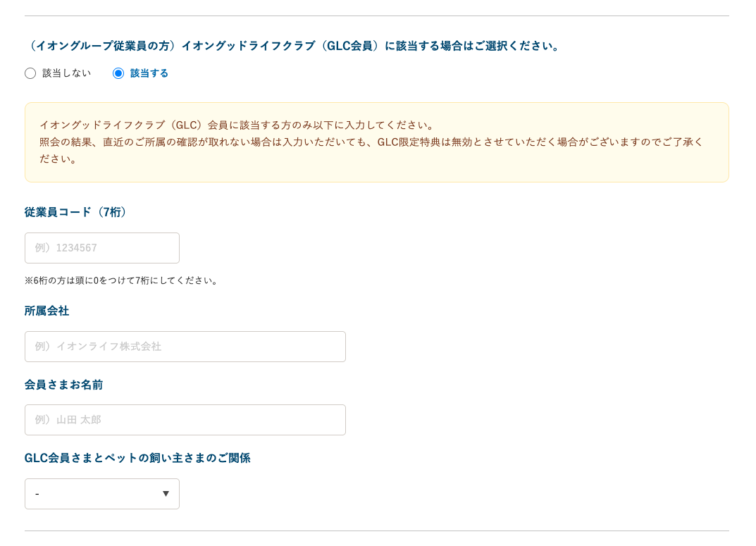This screenshot has width=756, height=546.
Task: Click the yellow notice box's last line ださい。
Action: [x=59, y=159]
